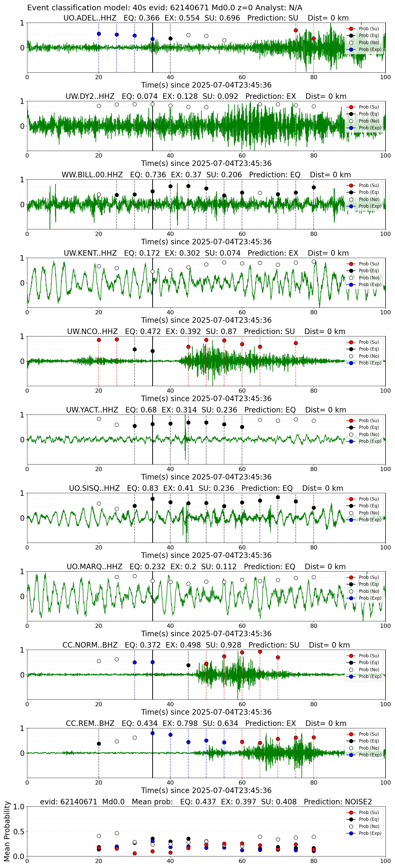Click 'Prob (Exp)' in the UW.YACT plot legend
This screenshot has height=868, width=395.
click(370, 441)
